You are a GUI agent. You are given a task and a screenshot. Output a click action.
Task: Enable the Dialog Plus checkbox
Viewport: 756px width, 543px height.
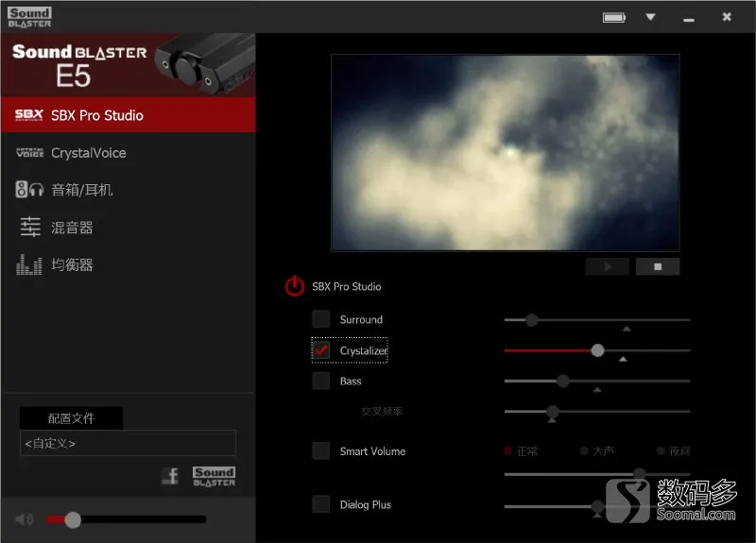[x=320, y=504]
